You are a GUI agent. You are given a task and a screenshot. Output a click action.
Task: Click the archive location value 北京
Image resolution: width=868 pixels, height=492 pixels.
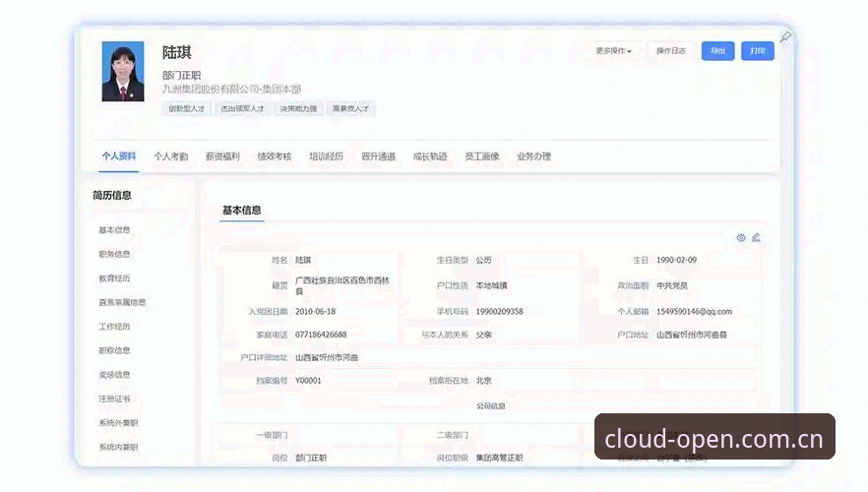point(483,381)
